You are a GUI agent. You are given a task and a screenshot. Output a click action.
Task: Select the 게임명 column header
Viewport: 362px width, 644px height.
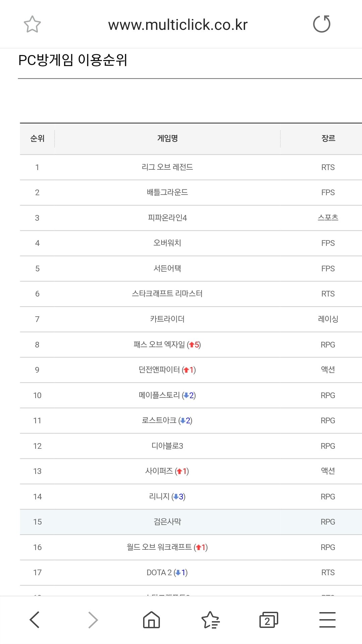[167, 139]
